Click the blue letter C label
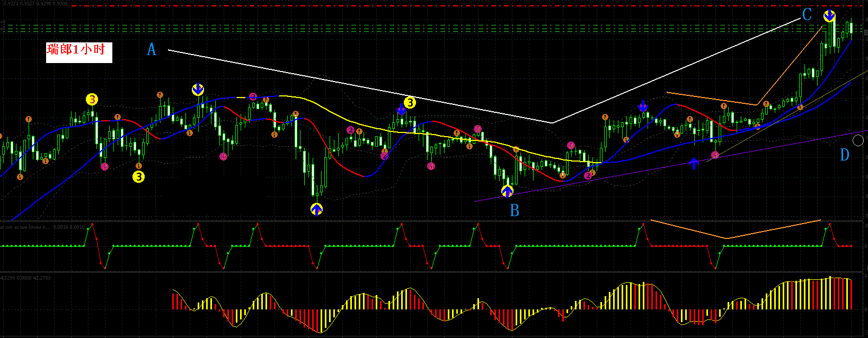 807,14
